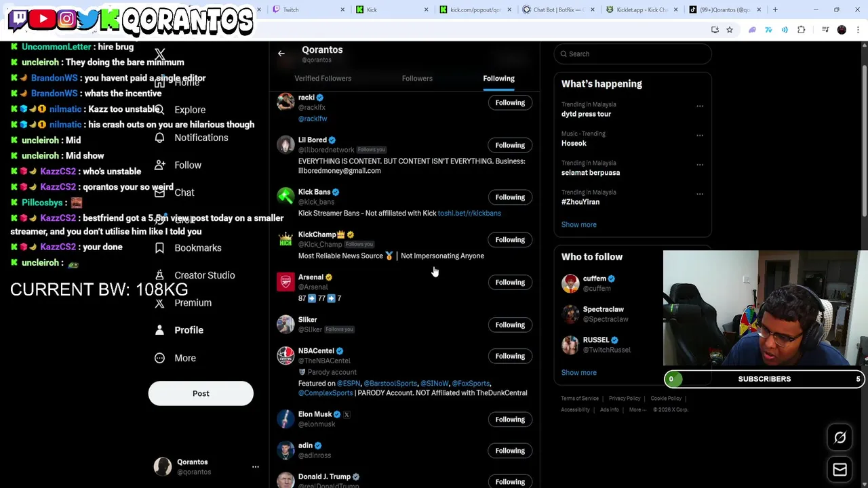Open Kick Bans profile avatar
The image size is (868, 488).
(285, 197)
